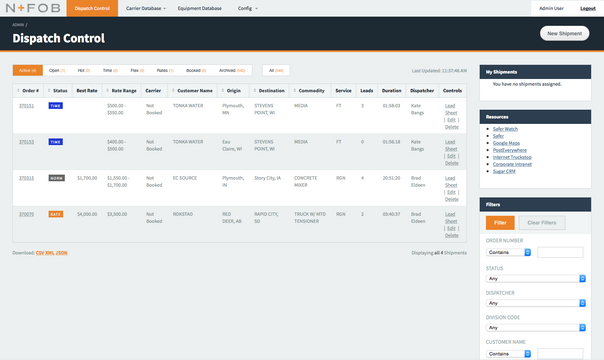Focus the Customer Name text field

coord(560,353)
